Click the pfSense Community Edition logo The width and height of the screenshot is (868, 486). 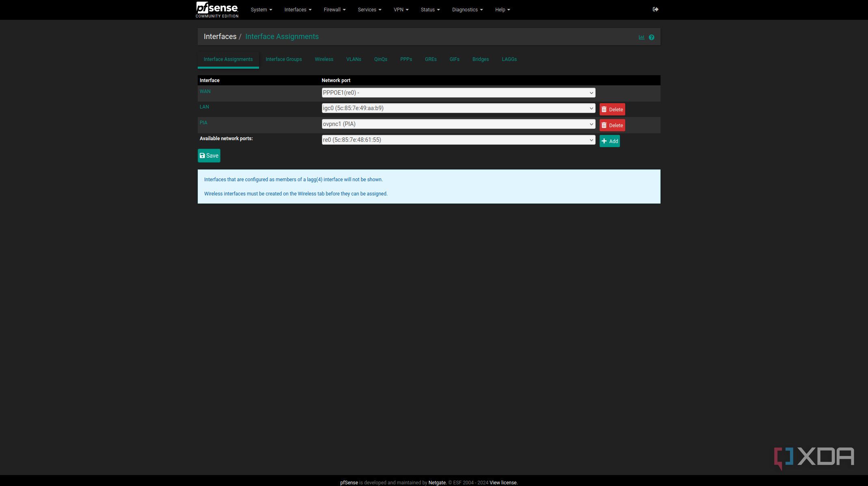pyautogui.click(x=217, y=10)
